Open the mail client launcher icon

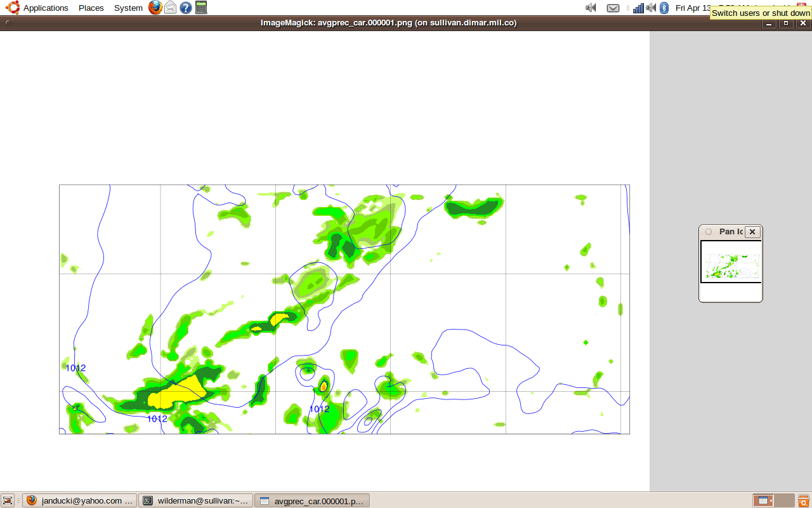[170, 8]
